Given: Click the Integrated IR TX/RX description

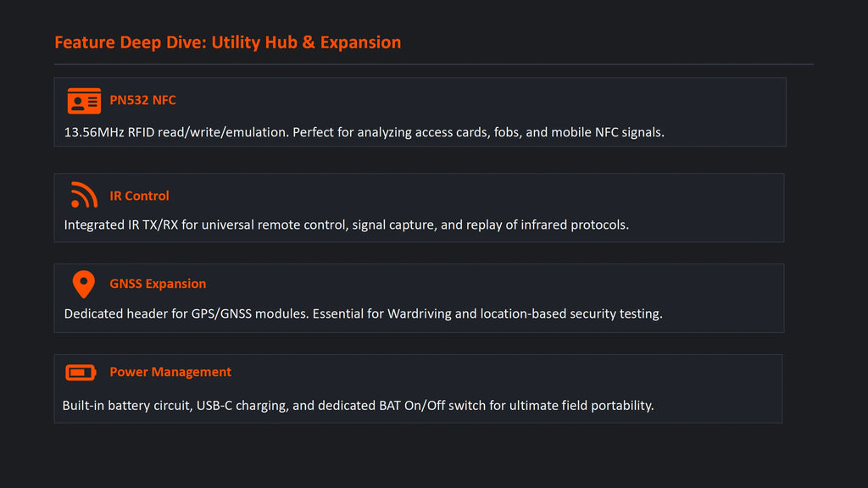Looking at the screenshot, I should coord(347,225).
